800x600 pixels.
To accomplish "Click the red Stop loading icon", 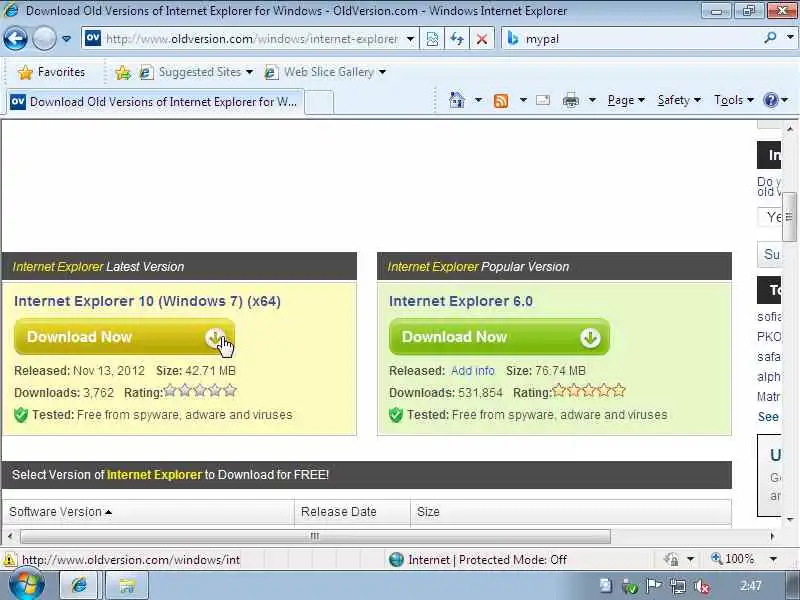I will click(481, 39).
